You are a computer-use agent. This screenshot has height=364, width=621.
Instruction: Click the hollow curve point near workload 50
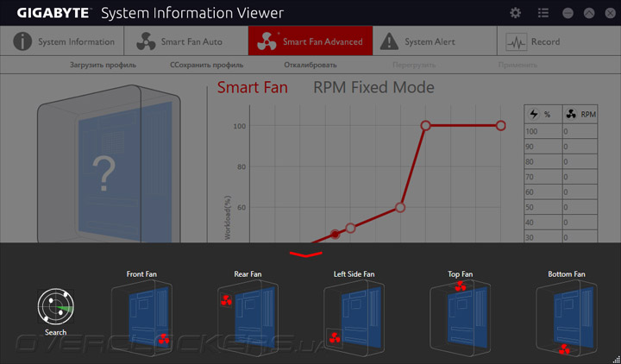[x=350, y=228]
